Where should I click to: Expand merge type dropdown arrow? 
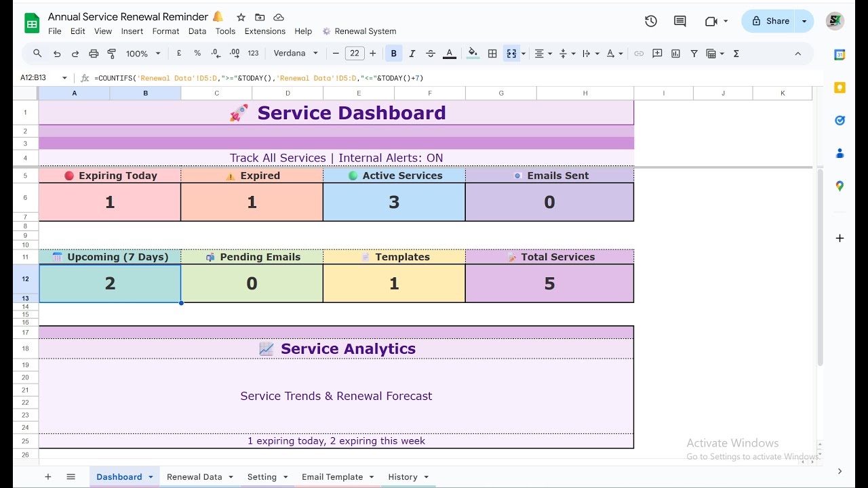pos(523,54)
